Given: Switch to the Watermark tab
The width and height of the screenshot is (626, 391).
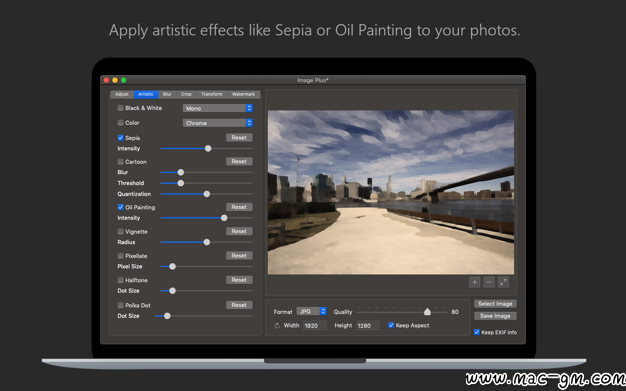Looking at the screenshot, I should [x=244, y=94].
